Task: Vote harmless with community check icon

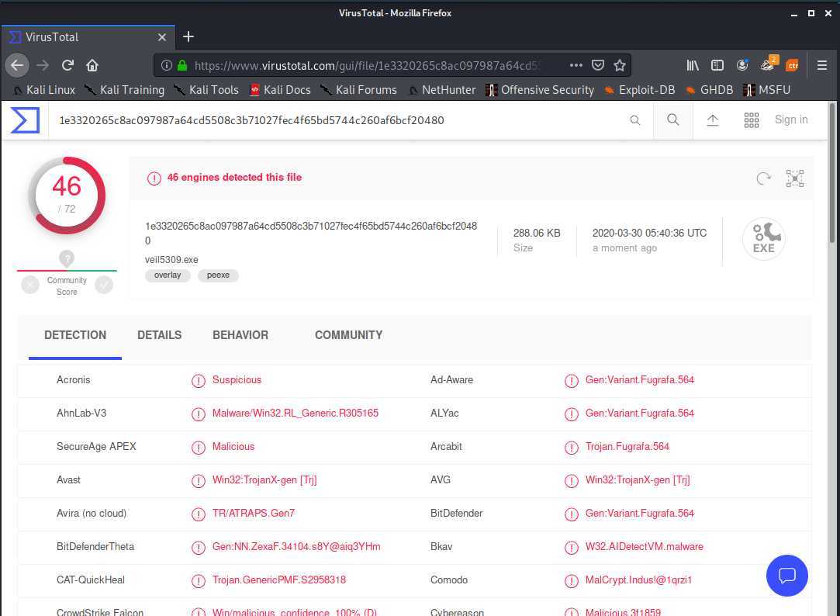Action: 104,285
